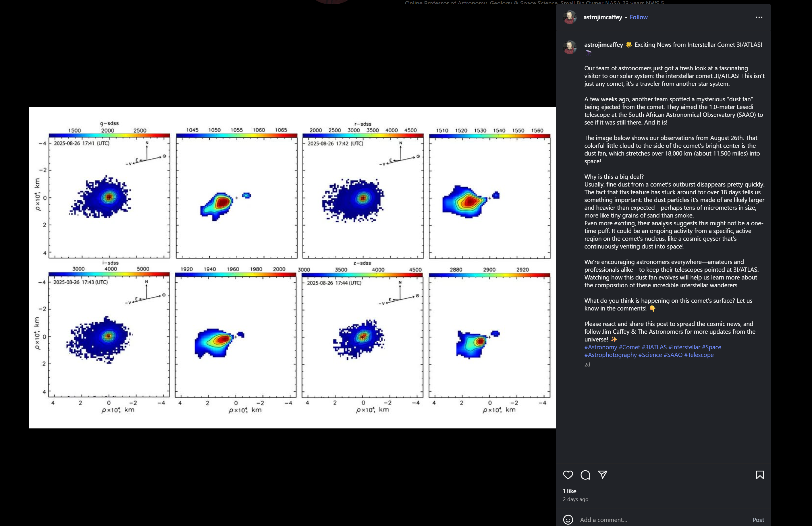812x526 pixels.
Task: Open astrojimcaffey avatar beside the caption
Action: tap(570, 47)
